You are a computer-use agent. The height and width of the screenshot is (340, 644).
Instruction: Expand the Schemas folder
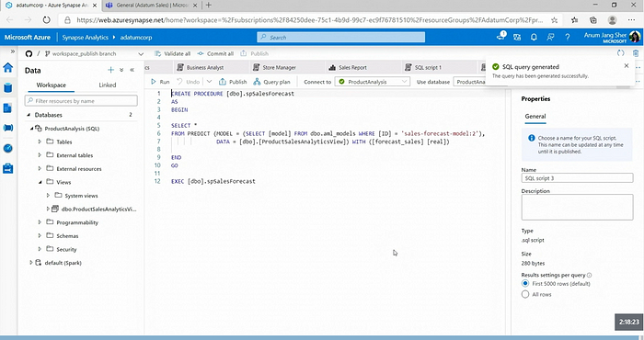point(40,236)
